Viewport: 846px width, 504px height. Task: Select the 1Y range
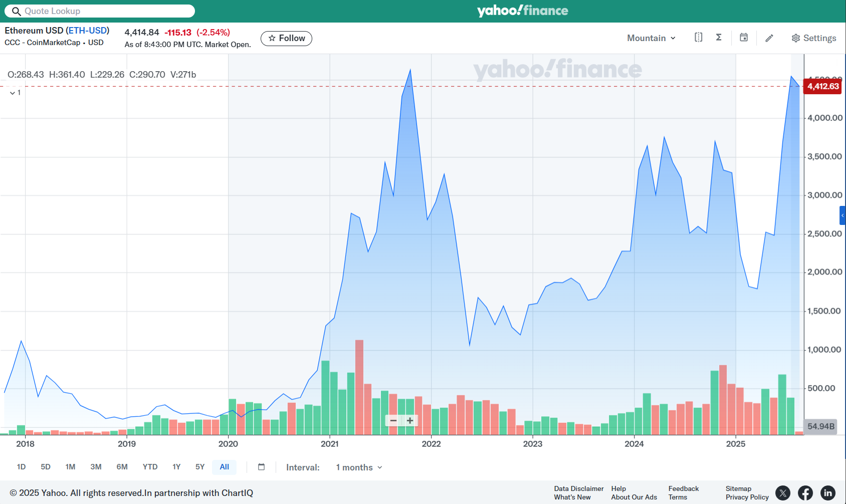(176, 467)
